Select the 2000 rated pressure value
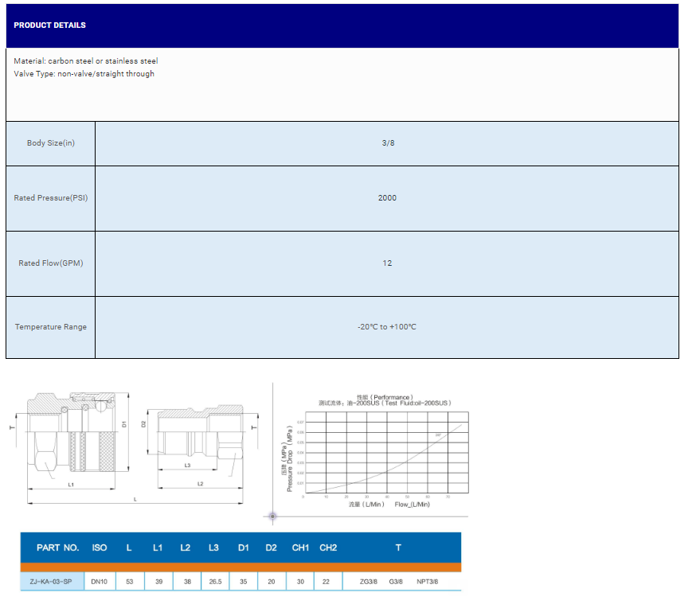The width and height of the screenshot is (700, 604). [x=387, y=198]
